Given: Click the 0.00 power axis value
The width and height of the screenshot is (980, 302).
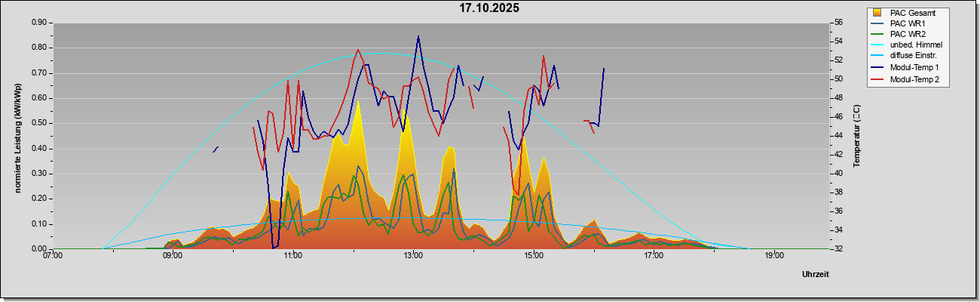Looking at the screenshot, I should [39, 249].
